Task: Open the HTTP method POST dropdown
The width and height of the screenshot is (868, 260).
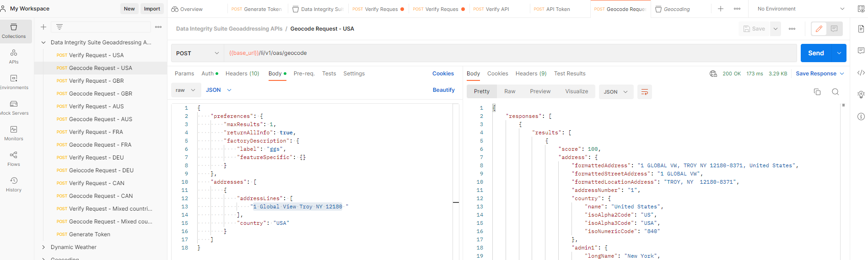Action: tap(197, 53)
